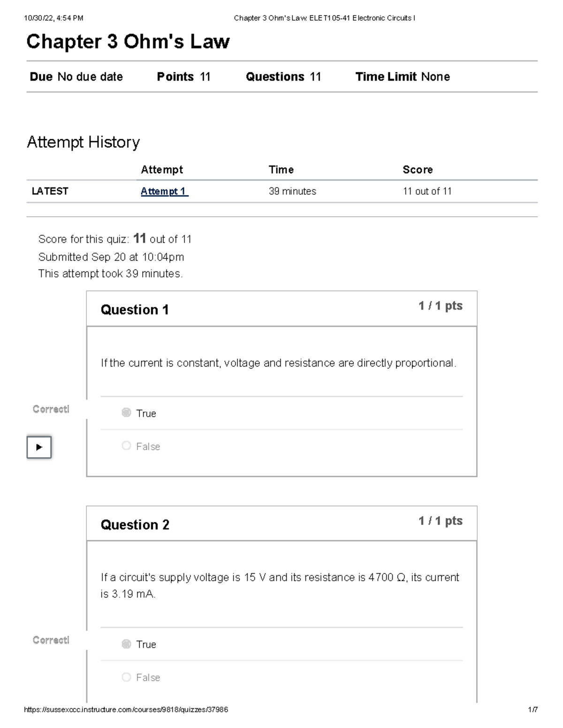
Task: Click the Question 1 header
Action: click(x=135, y=310)
